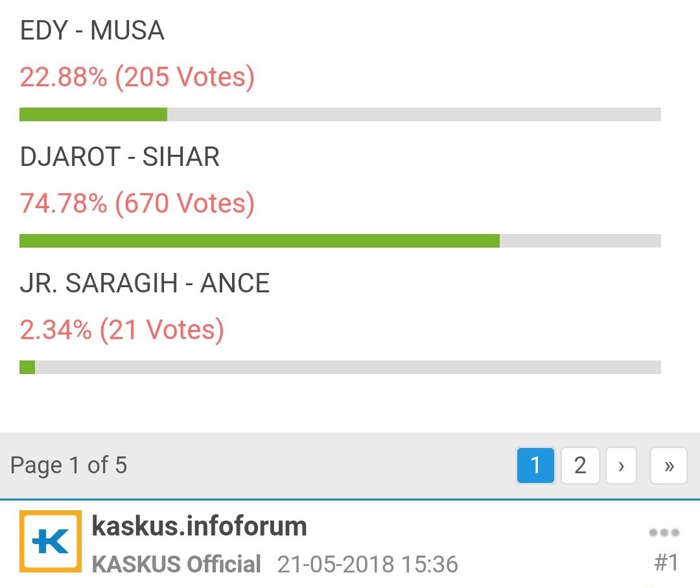This screenshot has height=588, width=700.
Task: Click the #1 post number link
Action: pos(666,562)
